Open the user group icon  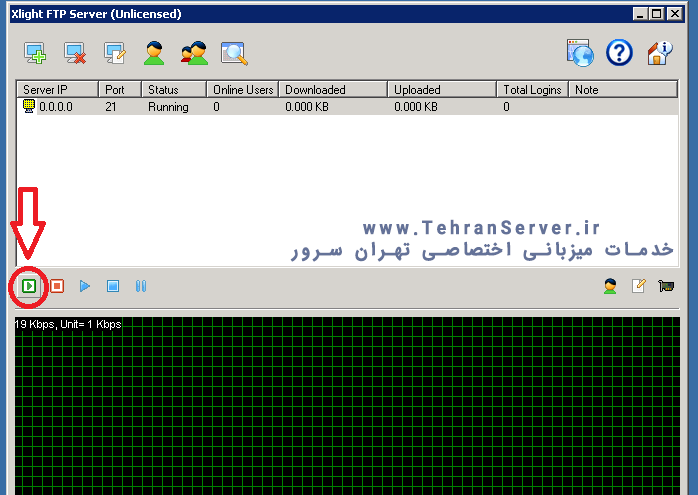point(194,52)
